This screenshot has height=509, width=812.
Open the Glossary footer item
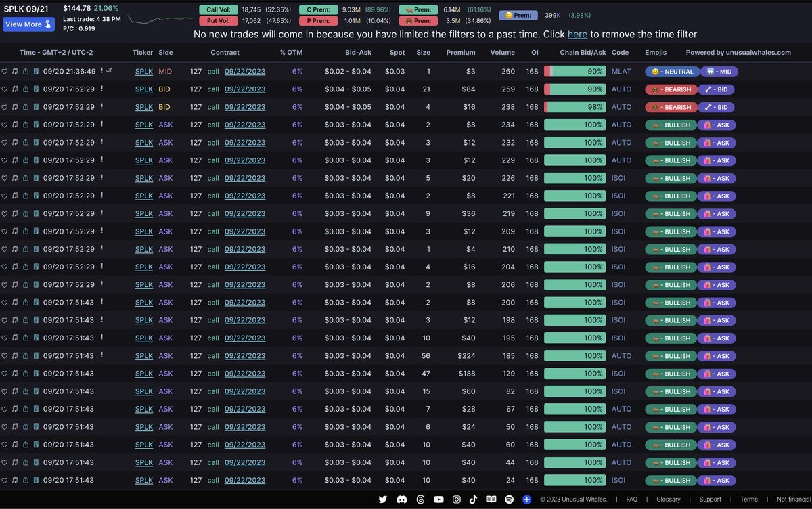(x=668, y=500)
